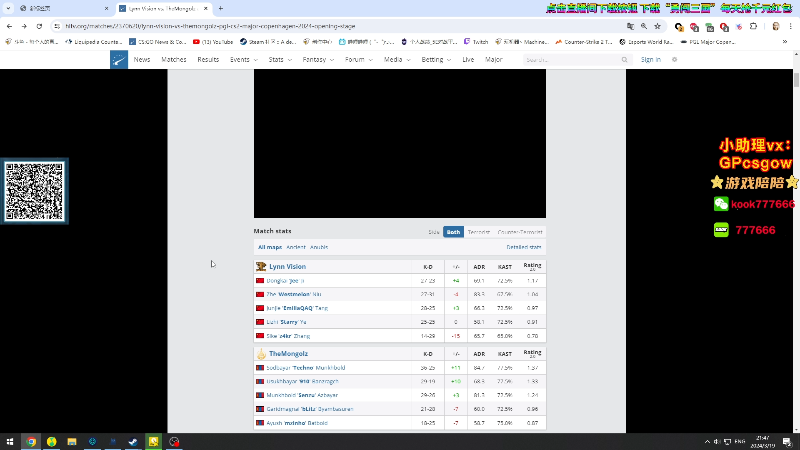Image resolution: width=800 pixels, height=450 pixels.
Task: Open a new browser tab with plus
Action: 220,8
